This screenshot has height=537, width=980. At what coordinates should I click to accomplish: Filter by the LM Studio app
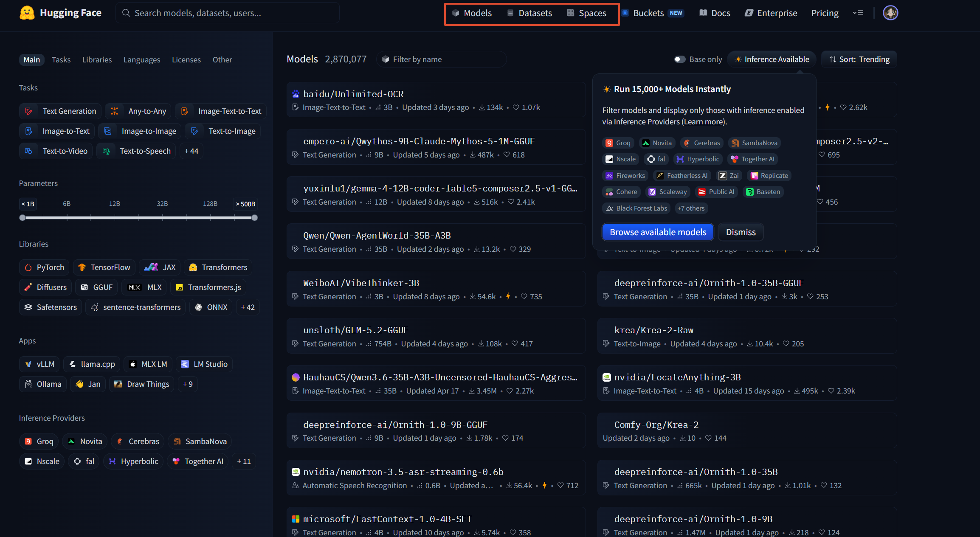(x=204, y=364)
